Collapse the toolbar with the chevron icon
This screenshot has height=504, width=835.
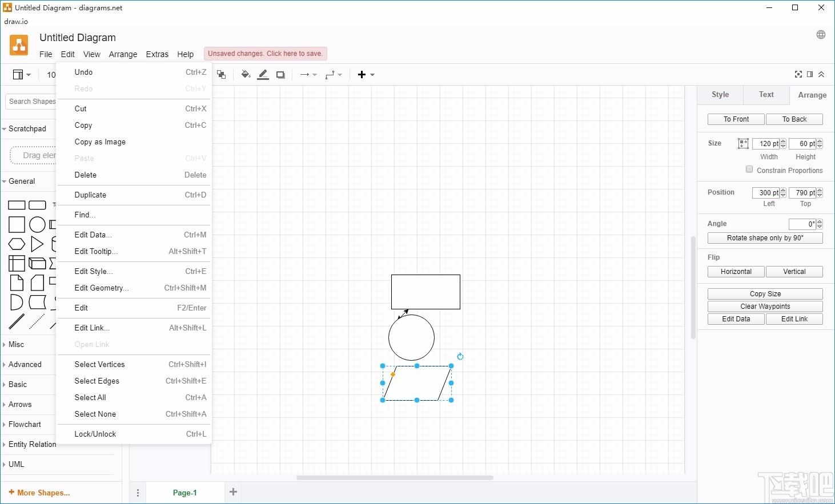(821, 74)
